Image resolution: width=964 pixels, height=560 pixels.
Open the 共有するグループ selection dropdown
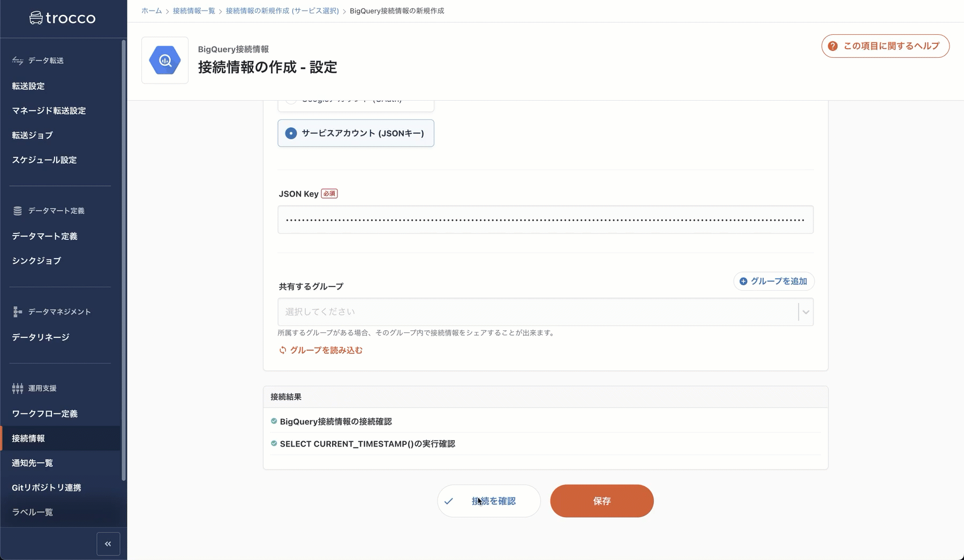tap(536, 312)
